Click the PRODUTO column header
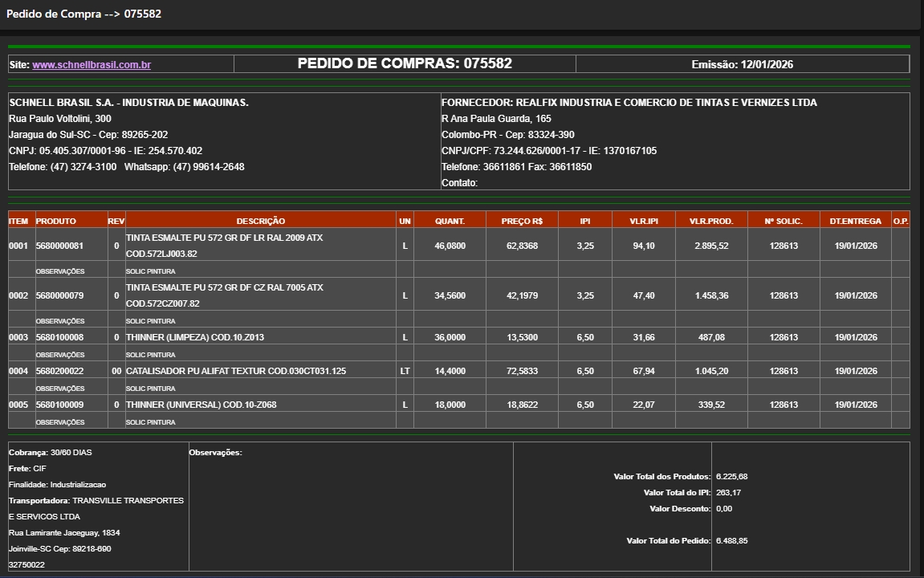Image resolution: width=924 pixels, height=578 pixels. (56, 221)
